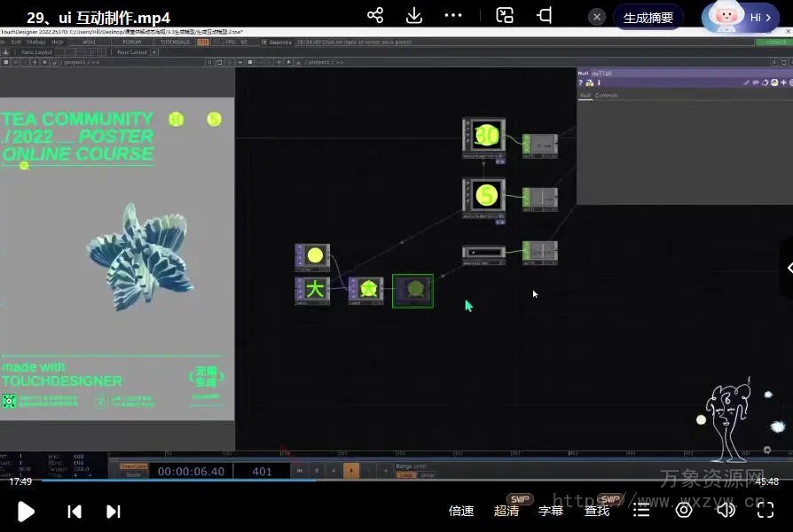793x532 pixels.
Task: Click the 查找 search button
Action: (x=597, y=511)
